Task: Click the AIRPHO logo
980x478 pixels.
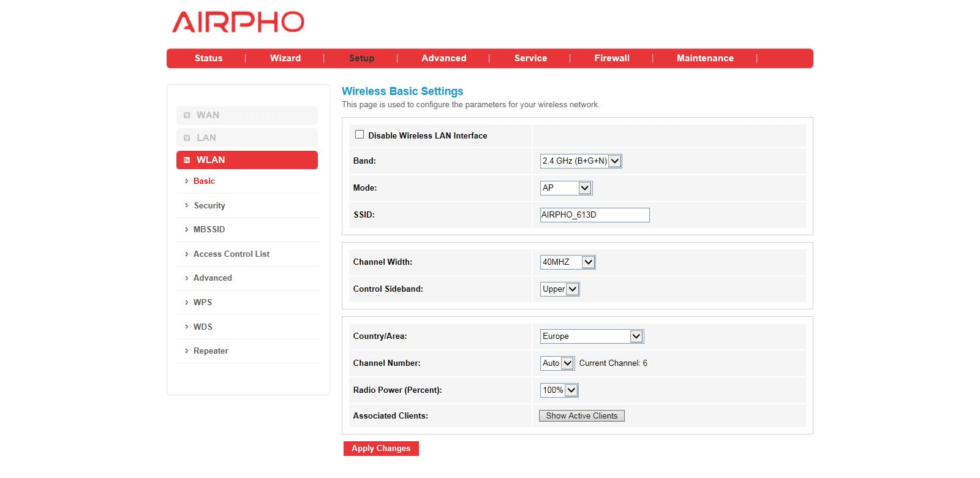Action: click(x=238, y=22)
